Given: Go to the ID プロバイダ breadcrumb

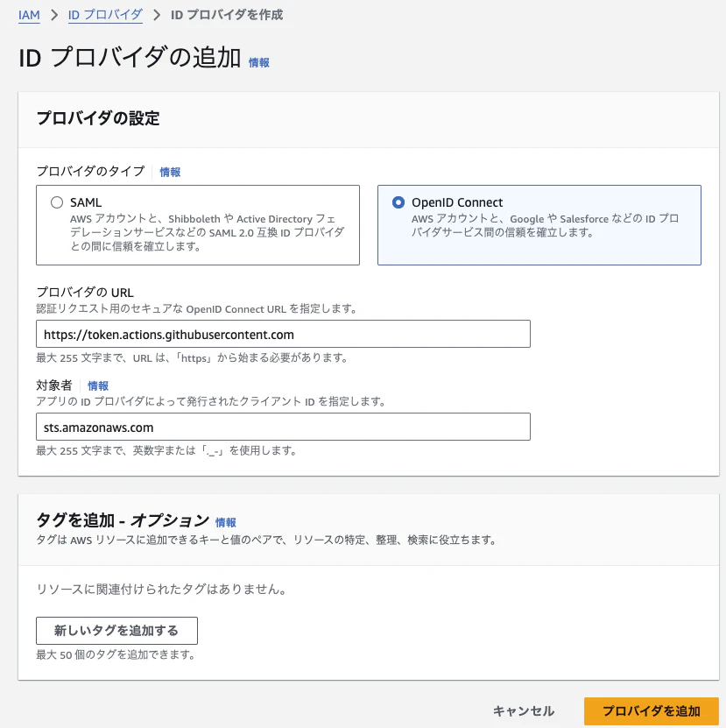Looking at the screenshot, I should pos(105,15).
